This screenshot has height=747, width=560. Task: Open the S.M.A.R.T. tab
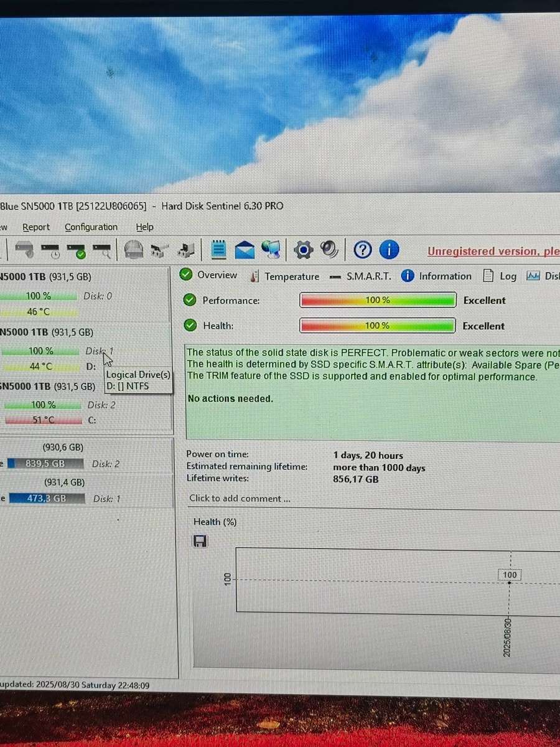(x=368, y=276)
